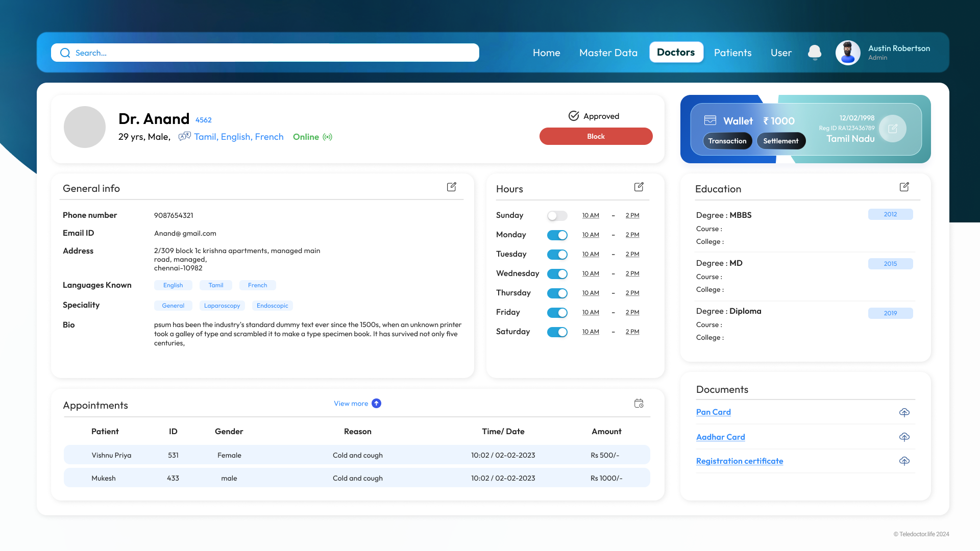Select the Vishnu Priya appointment row
980x551 pixels.
[x=357, y=455]
